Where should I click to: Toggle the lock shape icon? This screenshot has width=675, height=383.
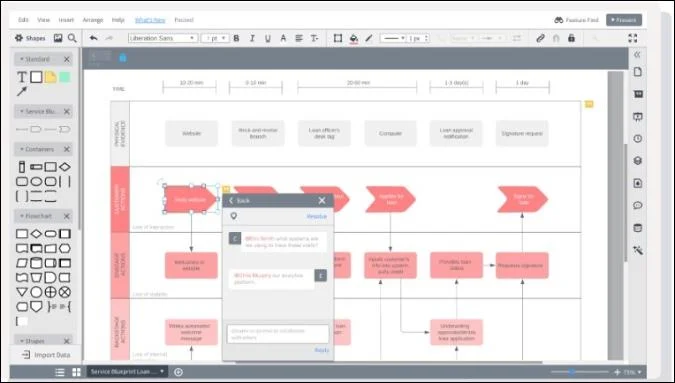[571, 38]
